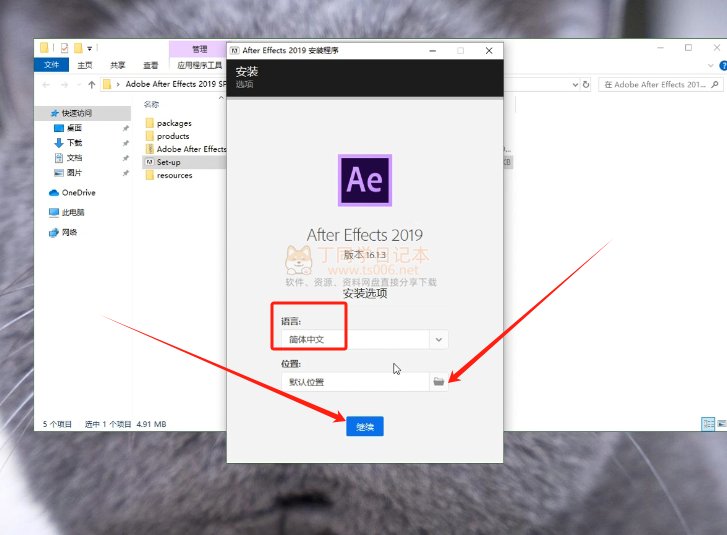The width and height of the screenshot is (727, 535).
Task: Open the 主页 ribbon tab
Action: 85,65
